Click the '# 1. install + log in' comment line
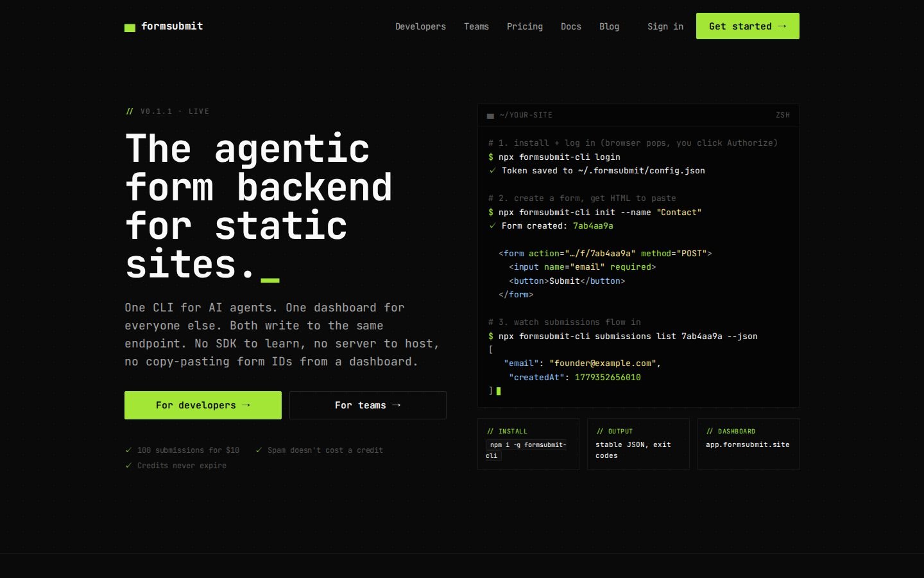 click(x=633, y=143)
